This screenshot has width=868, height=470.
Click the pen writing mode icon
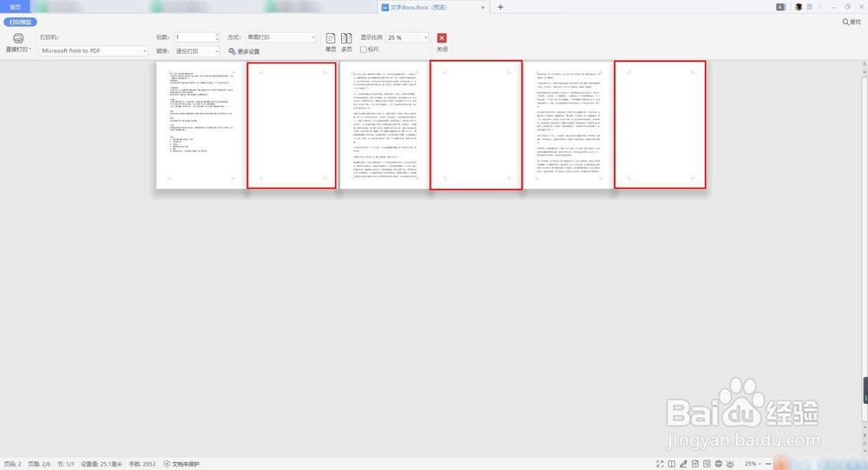pos(683,464)
